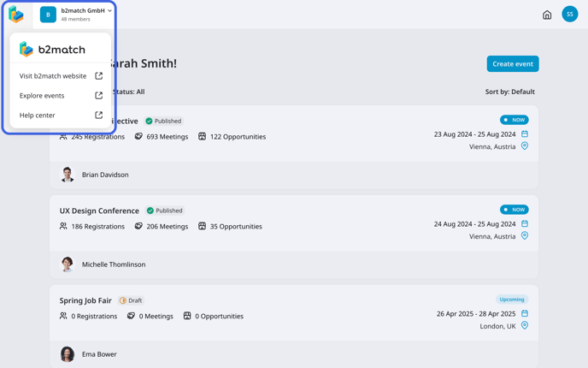The width and height of the screenshot is (588, 368).
Task: Click the b2match cube logo icon
Action: point(16,15)
